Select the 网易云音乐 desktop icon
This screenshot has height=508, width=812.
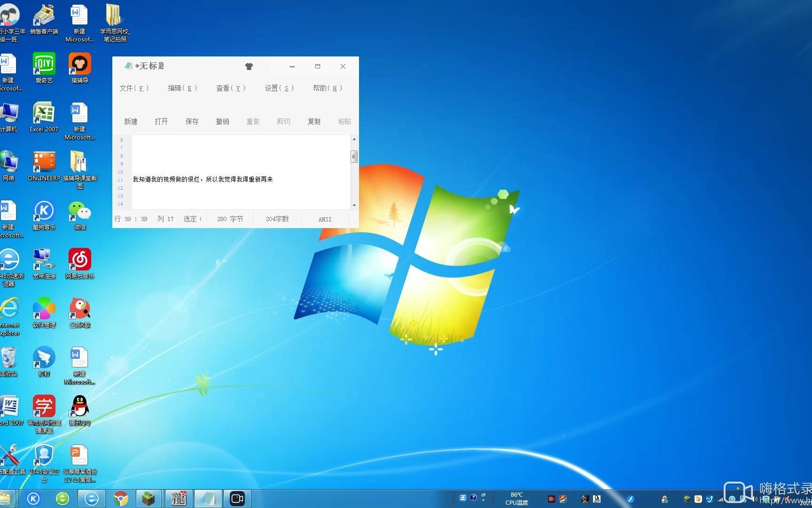[80, 264]
